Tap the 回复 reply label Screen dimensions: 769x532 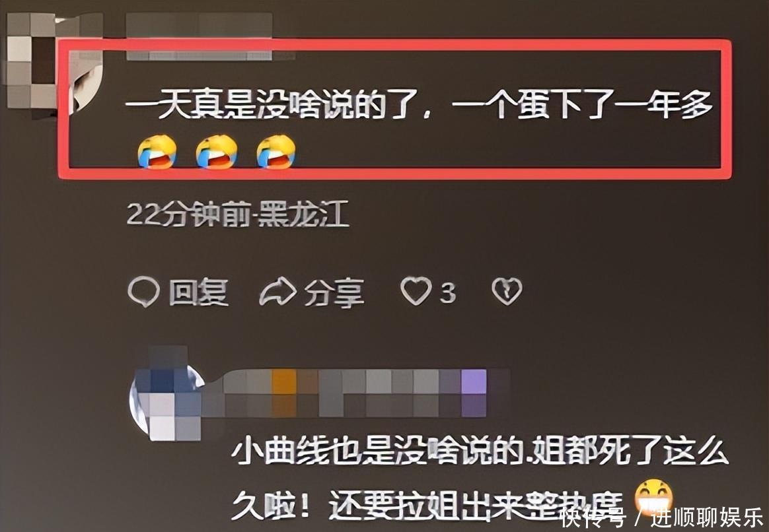[199, 292]
